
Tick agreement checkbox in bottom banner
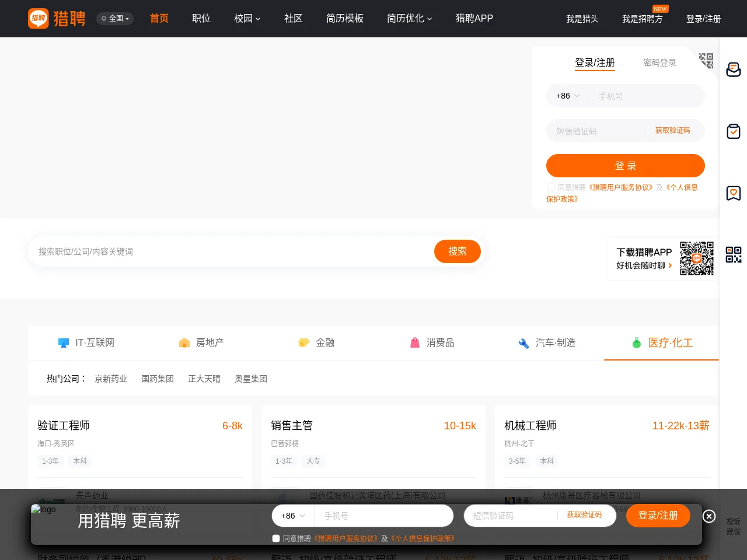point(276,538)
